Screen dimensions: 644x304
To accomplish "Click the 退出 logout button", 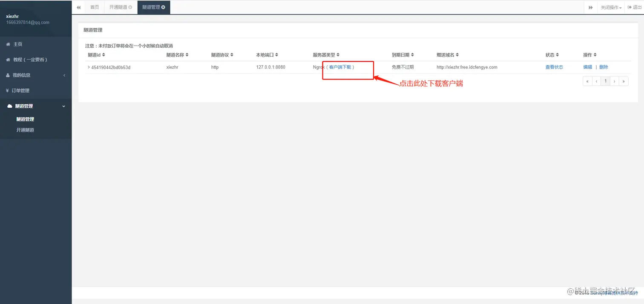I will (635, 8).
